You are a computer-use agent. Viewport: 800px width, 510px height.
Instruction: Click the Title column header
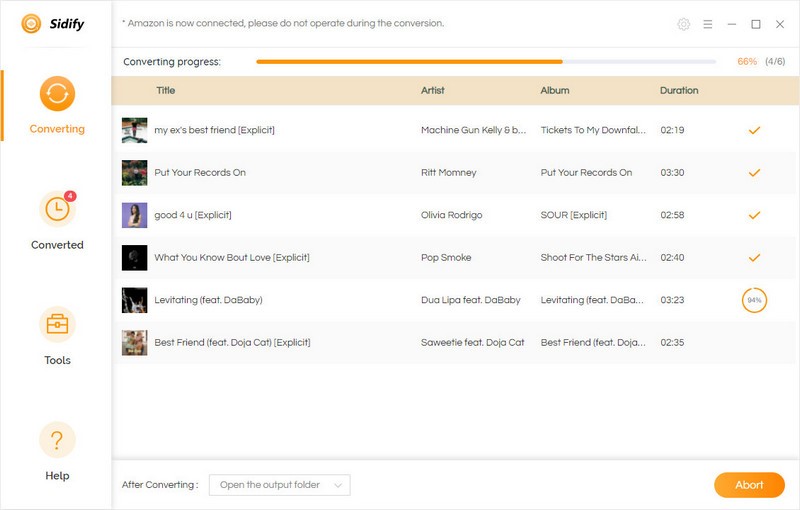[x=166, y=91]
